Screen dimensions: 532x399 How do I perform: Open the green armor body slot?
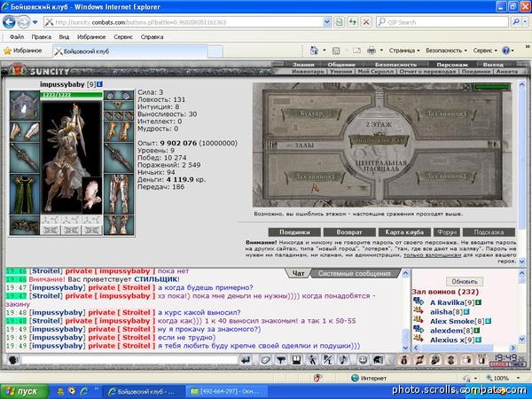point(25,194)
